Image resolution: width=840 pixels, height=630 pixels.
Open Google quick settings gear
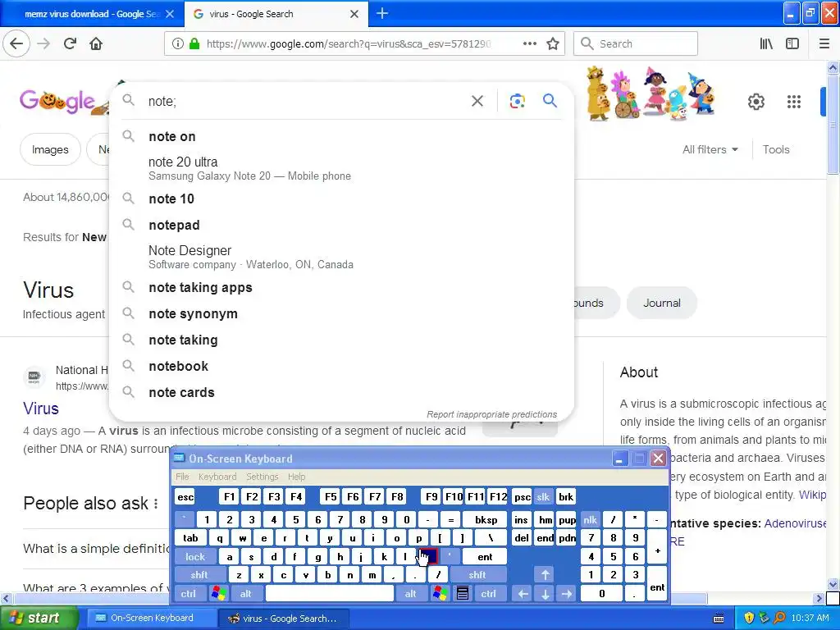pos(756,101)
